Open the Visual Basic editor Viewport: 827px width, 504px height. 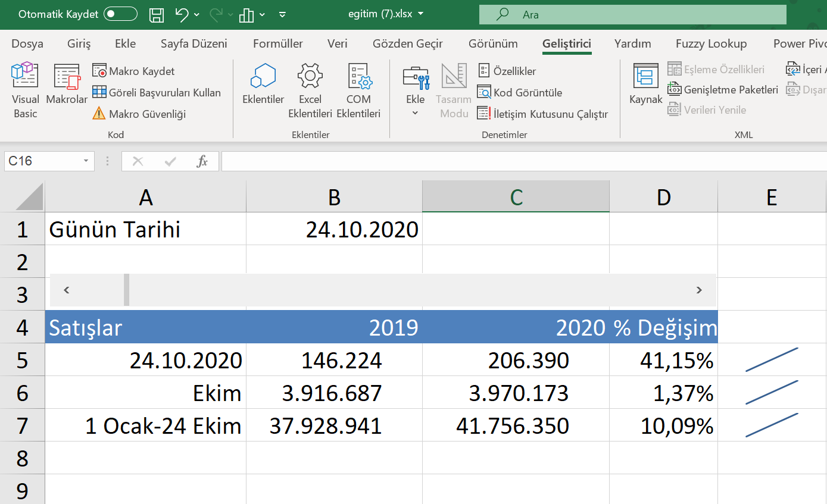point(25,90)
